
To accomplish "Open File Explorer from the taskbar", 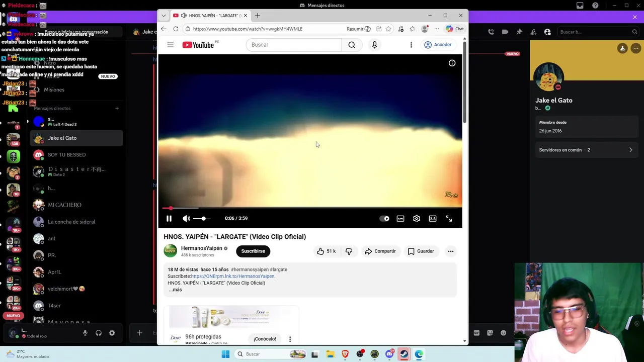I will pyautogui.click(x=330, y=354).
